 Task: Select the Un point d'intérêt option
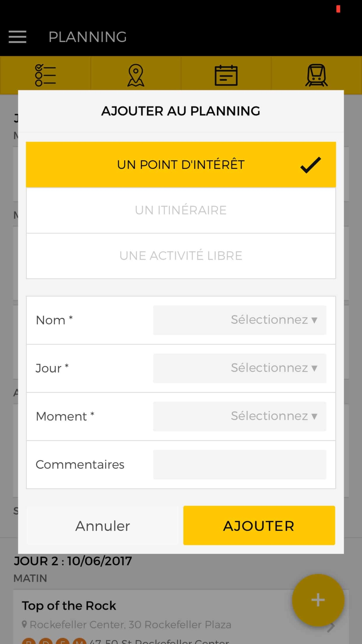pos(180,165)
